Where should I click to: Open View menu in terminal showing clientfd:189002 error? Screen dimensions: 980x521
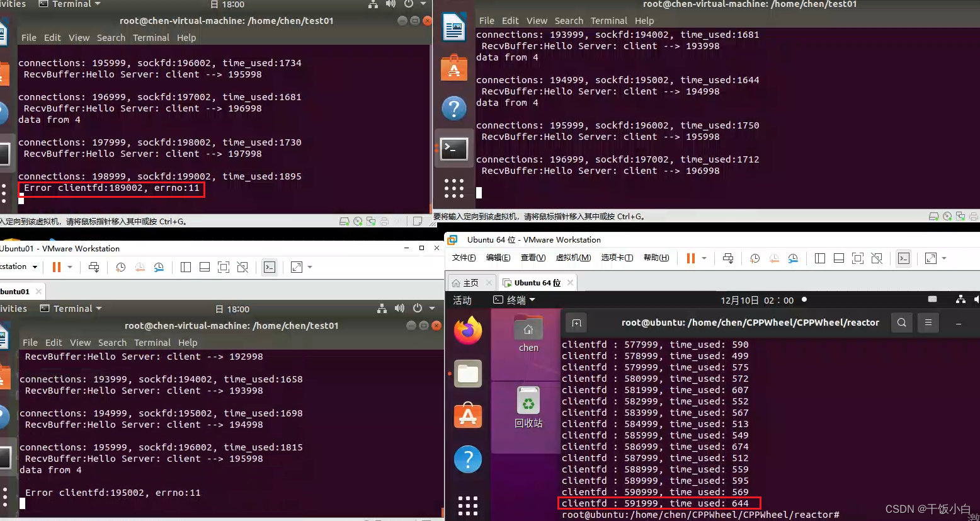[x=79, y=38]
